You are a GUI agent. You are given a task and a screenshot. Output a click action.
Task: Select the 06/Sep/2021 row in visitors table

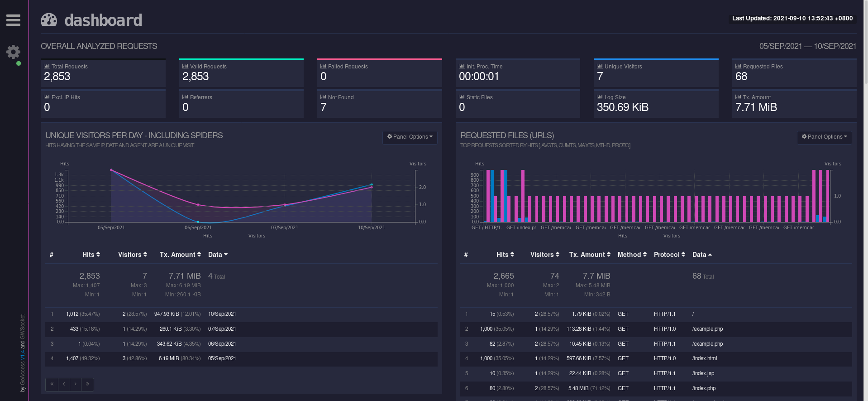pyautogui.click(x=241, y=344)
